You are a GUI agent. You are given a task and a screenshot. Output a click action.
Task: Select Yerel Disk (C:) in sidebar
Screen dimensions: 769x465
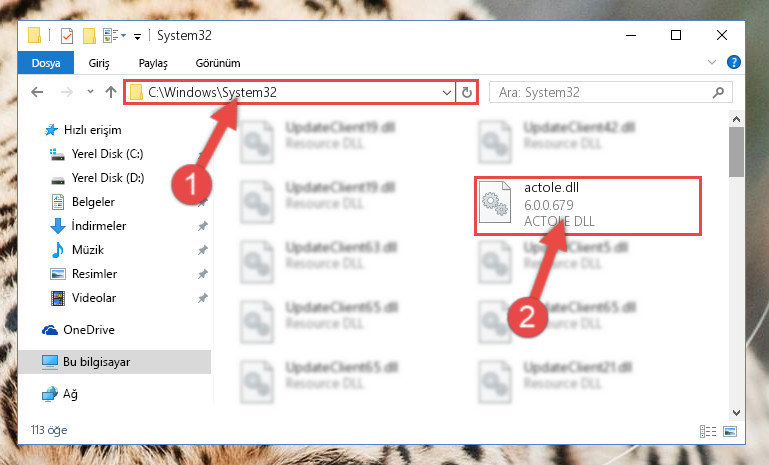pyautogui.click(x=107, y=154)
